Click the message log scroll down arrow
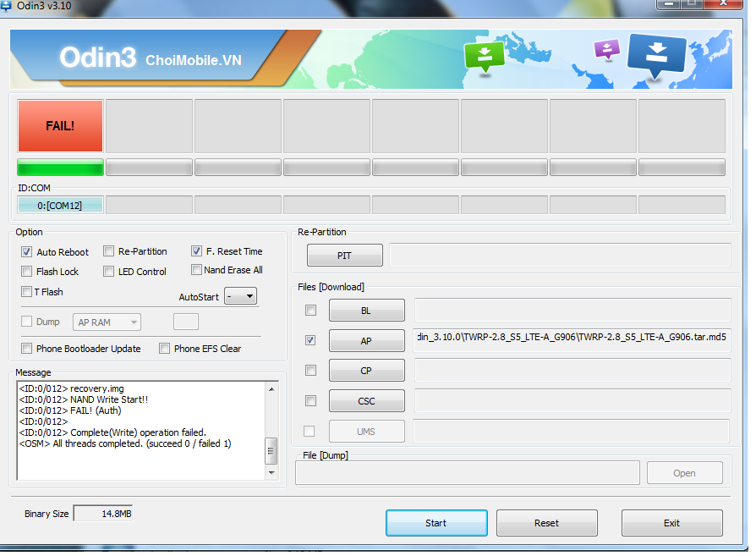756x556 pixels. coord(271,473)
